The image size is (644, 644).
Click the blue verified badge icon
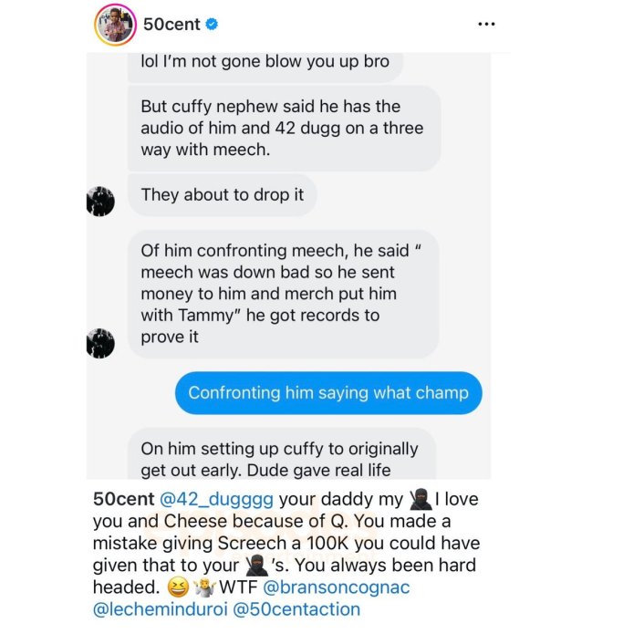(x=212, y=25)
